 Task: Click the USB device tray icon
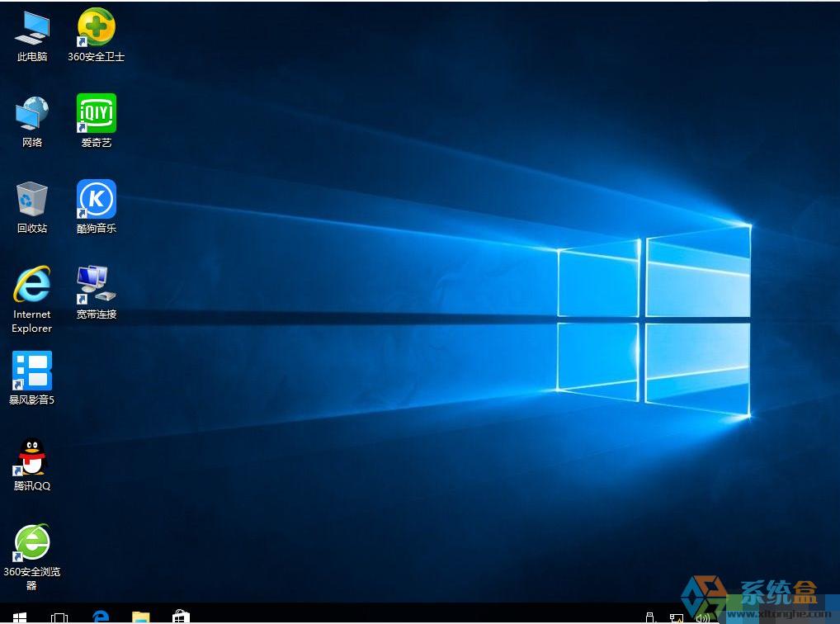coord(649,617)
